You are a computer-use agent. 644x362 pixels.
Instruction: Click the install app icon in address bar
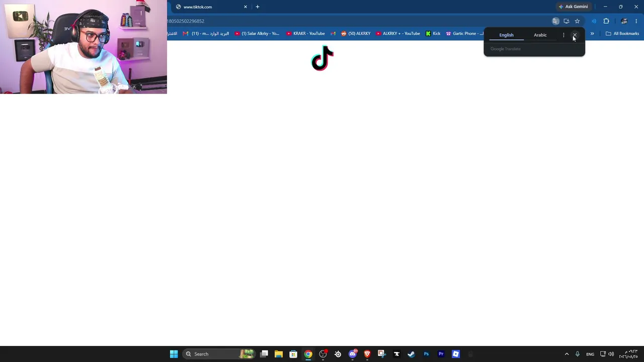567,21
